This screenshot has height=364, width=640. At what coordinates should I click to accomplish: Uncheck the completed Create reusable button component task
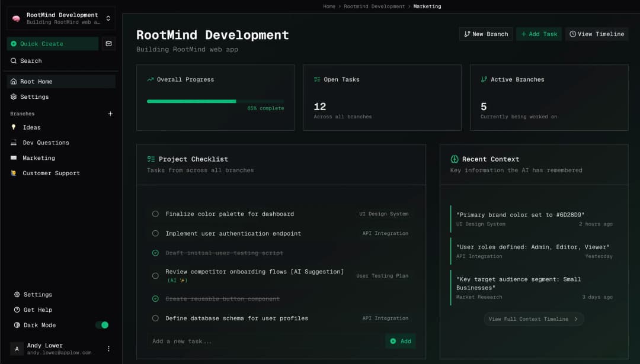click(155, 299)
